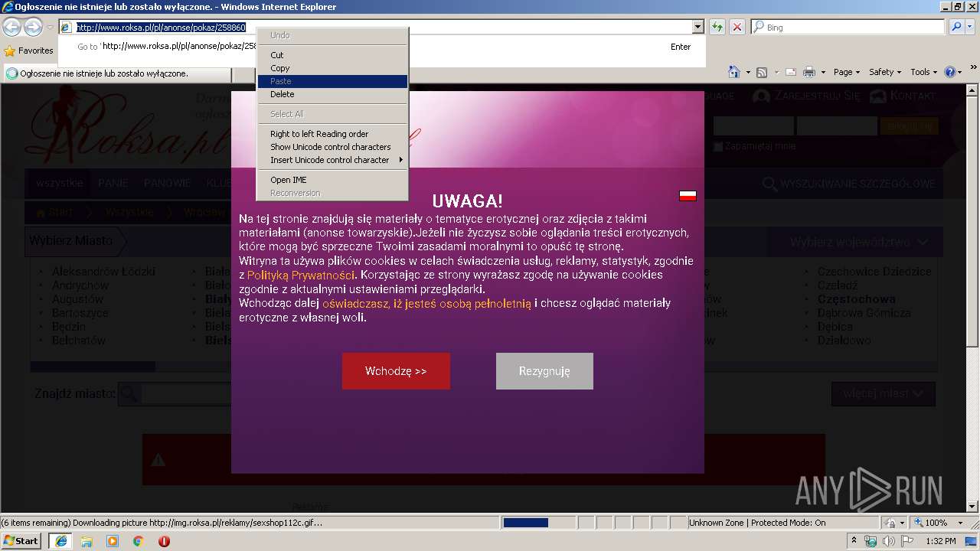Click the warning triangle icon in red banner

click(158, 460)
